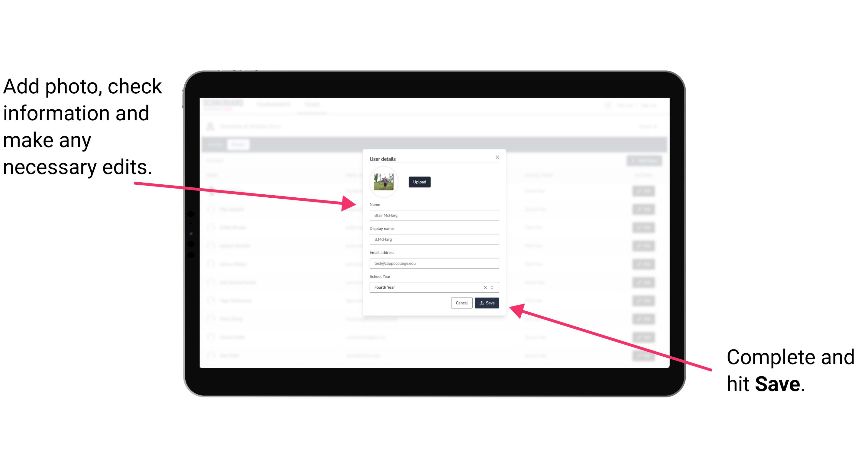The image size is (868, 467).
Task: Click the Email address input field
Action: (434, 264)
